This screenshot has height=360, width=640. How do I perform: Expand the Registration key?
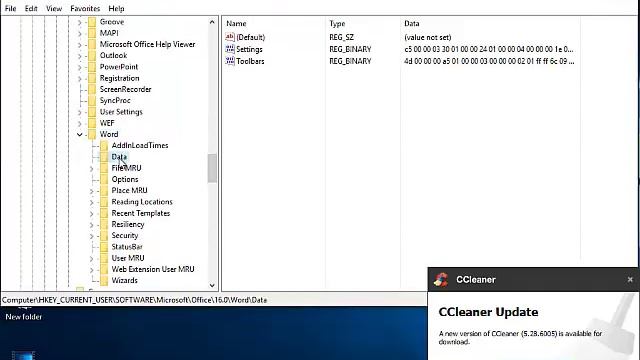[80, 78]
